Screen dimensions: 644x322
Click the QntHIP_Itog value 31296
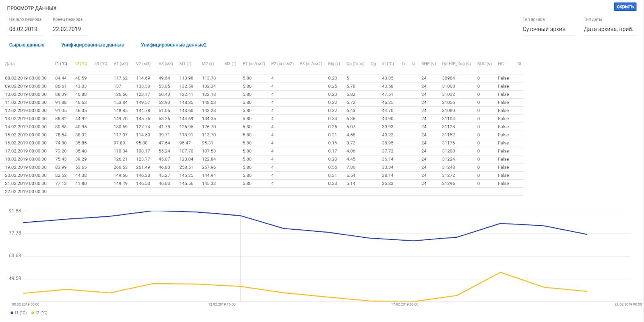point(448,183)
